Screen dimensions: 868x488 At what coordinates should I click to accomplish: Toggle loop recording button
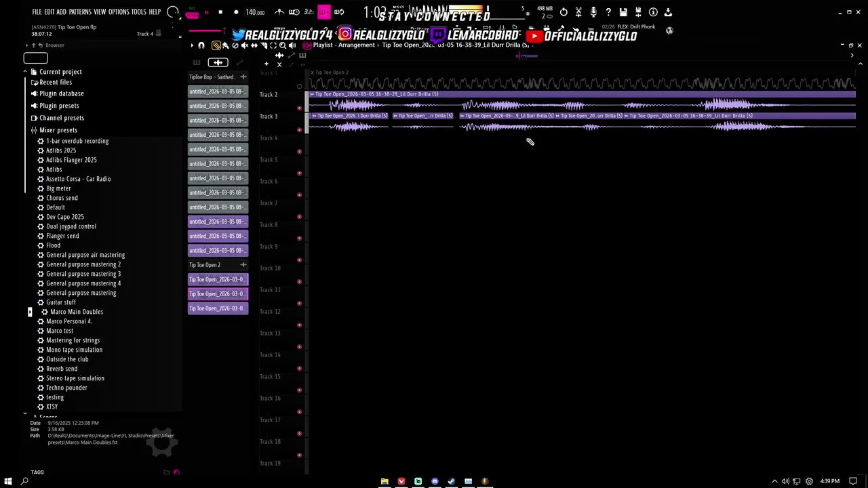pos(339,12)
